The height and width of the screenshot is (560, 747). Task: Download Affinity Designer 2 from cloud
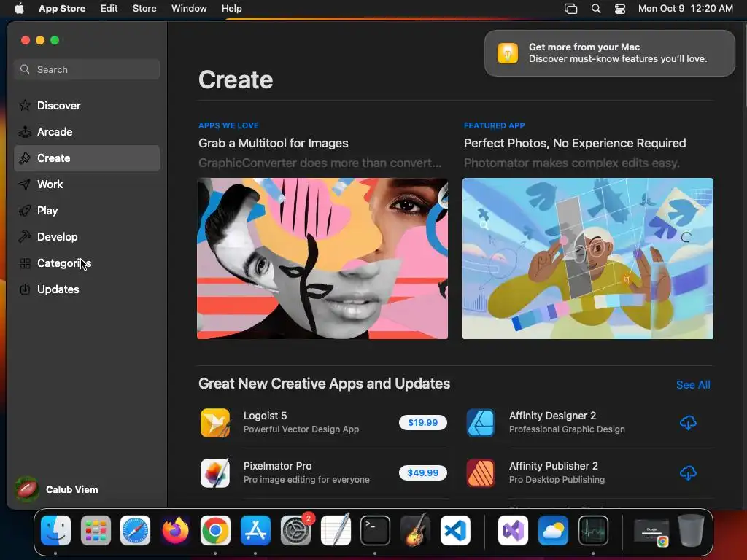click(x=687, y=422)
